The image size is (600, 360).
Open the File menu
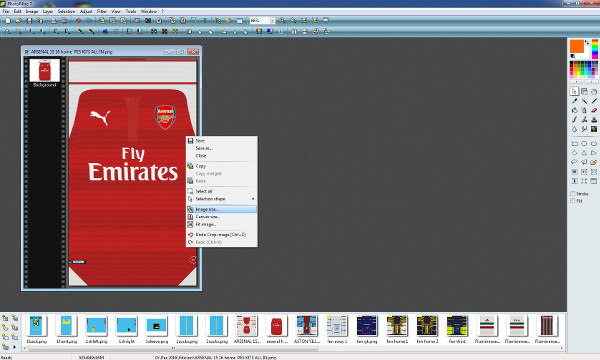click(6, 11)
